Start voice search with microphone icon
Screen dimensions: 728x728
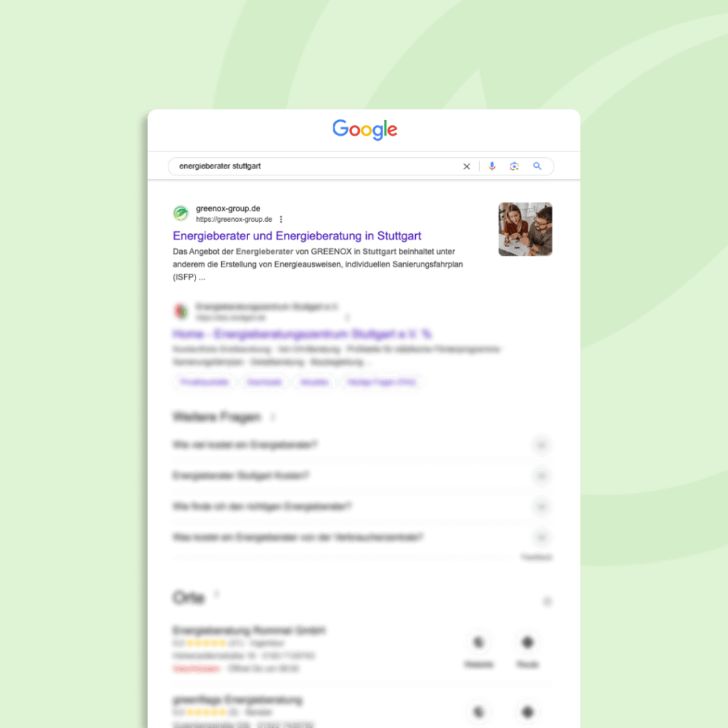(492, 166)
